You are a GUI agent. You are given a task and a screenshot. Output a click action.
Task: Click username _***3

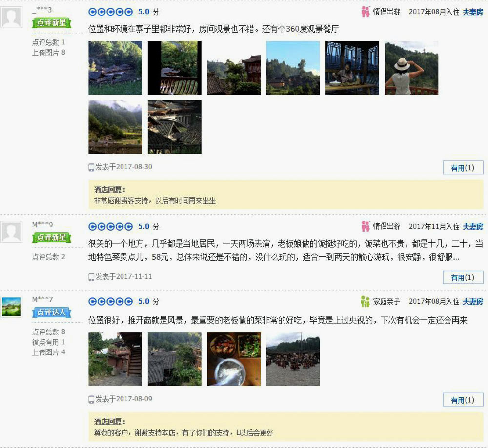pos(42,10)
